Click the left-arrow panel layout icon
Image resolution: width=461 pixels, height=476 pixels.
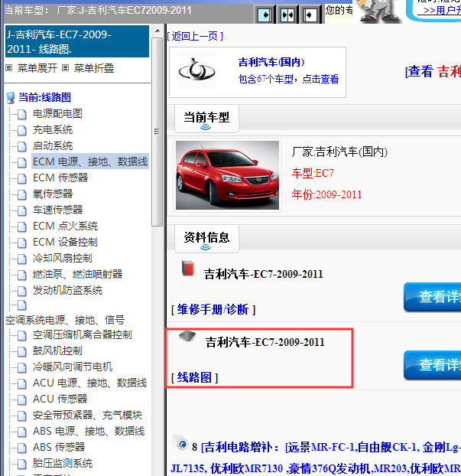coord(310,15)
